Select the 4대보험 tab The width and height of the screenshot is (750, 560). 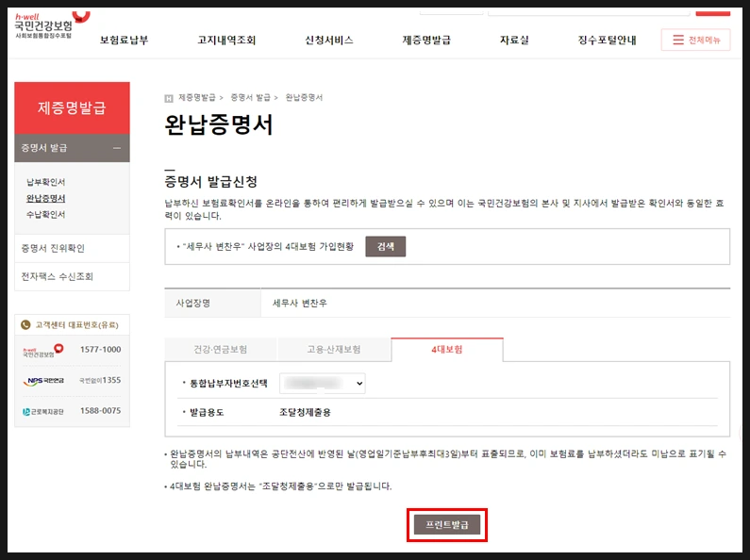pyautogui.click(x=447, y=349)
